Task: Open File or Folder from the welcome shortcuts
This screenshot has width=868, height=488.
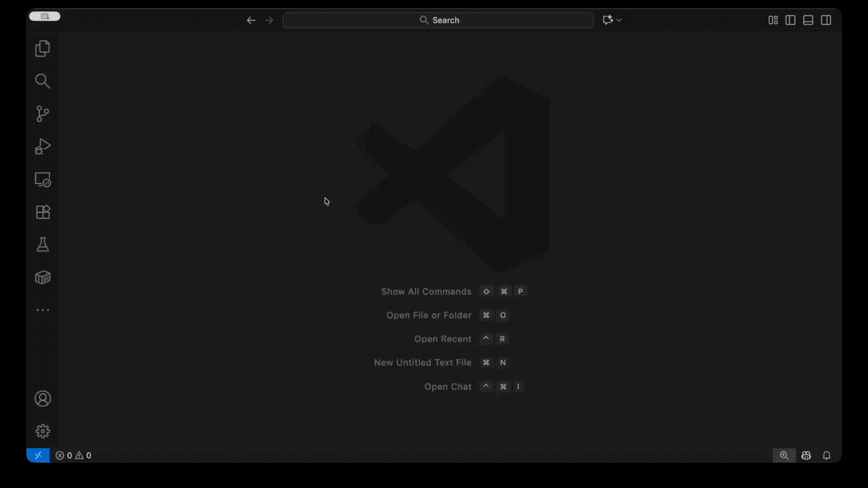Action: [x=429, y=315]
